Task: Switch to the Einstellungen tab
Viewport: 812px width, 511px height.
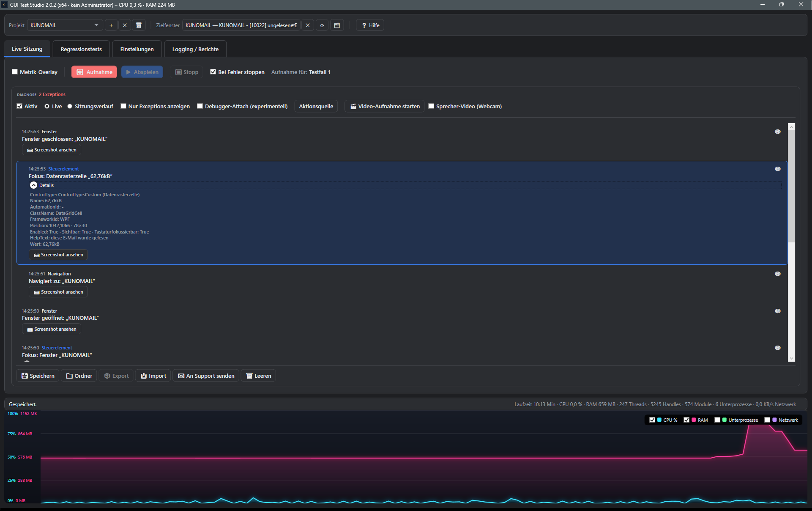Action: pos(137,49)
